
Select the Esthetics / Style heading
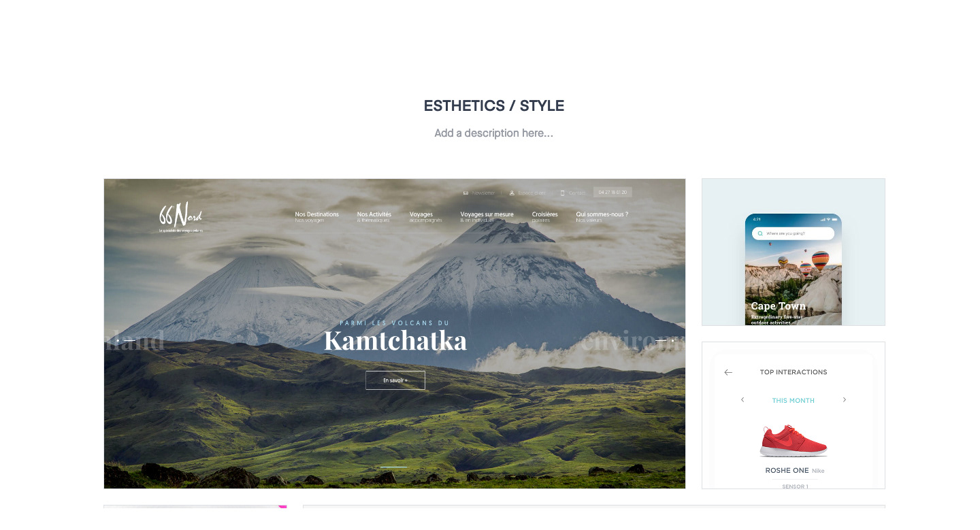click(494, 106)
